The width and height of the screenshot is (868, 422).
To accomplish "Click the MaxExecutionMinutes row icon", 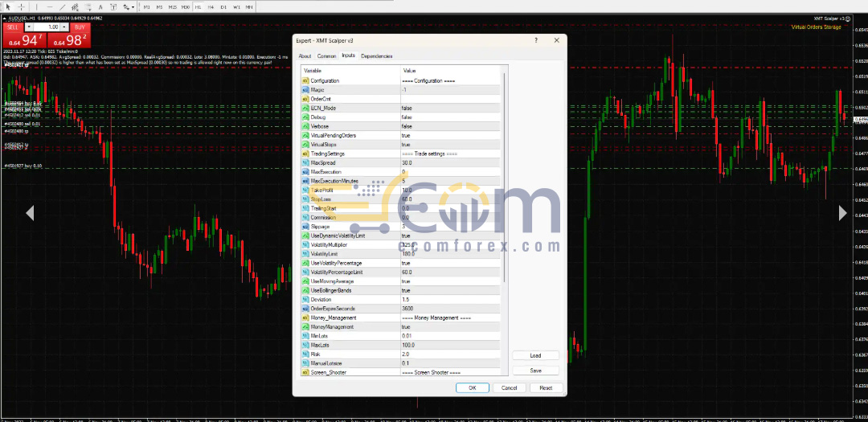I will point(305,181).
